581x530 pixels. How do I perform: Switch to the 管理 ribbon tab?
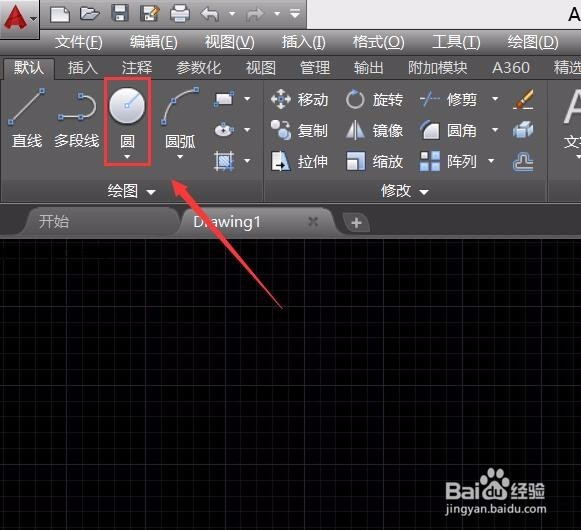click(315, 68)
